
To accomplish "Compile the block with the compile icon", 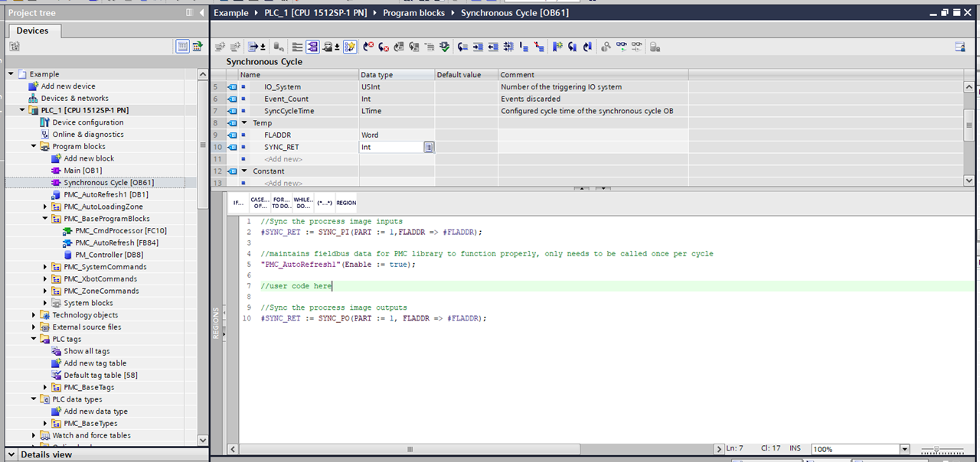I will tap(446, 47).
